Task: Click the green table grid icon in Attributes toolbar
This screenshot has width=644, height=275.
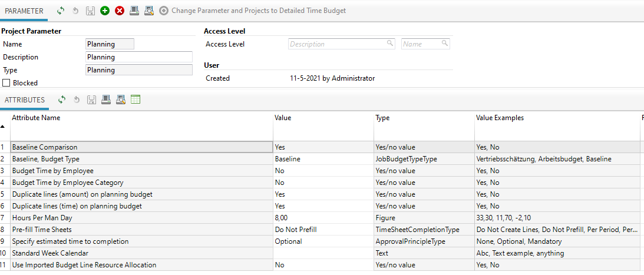Action: click(x=136, y=100)
